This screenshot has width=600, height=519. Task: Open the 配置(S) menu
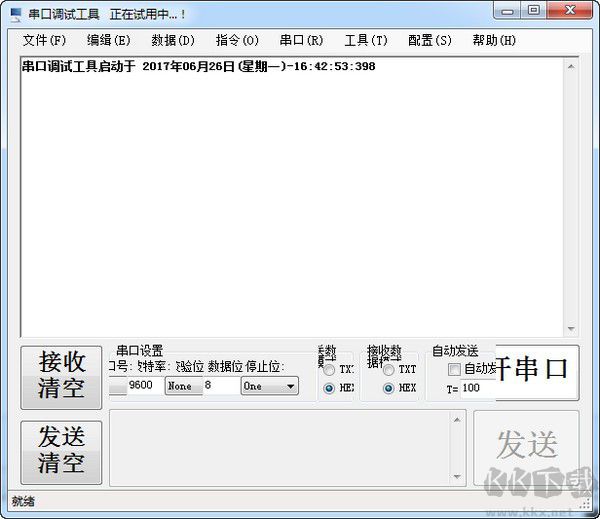coord(430,40)
